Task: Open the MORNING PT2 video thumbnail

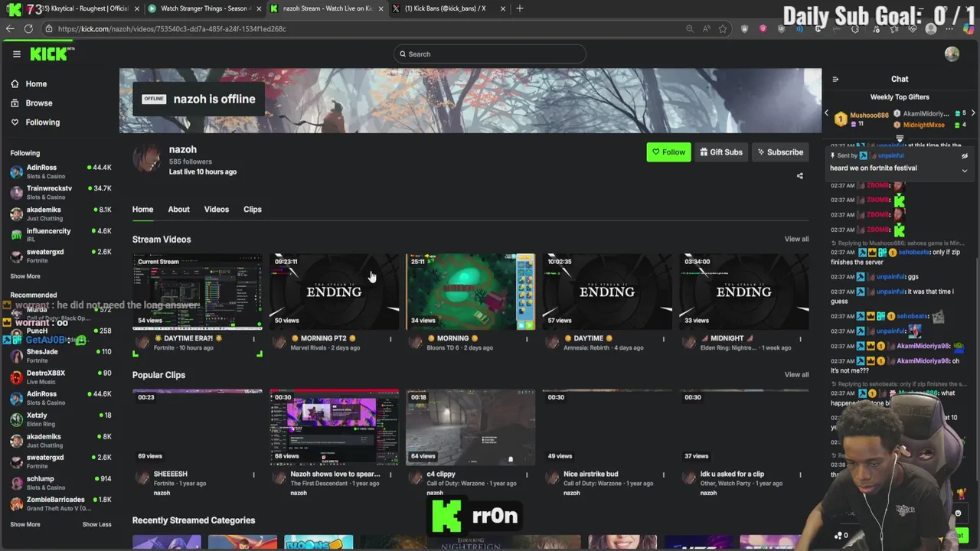Action: 334,292
